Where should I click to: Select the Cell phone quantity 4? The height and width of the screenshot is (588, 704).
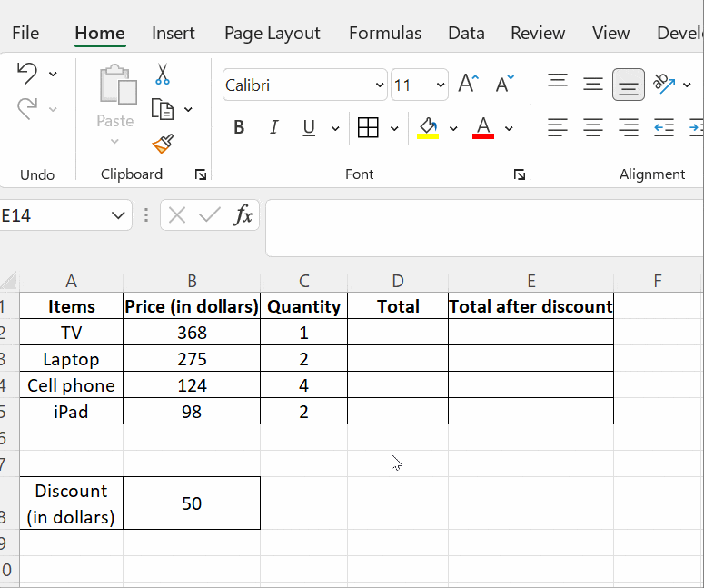[304, 385]
